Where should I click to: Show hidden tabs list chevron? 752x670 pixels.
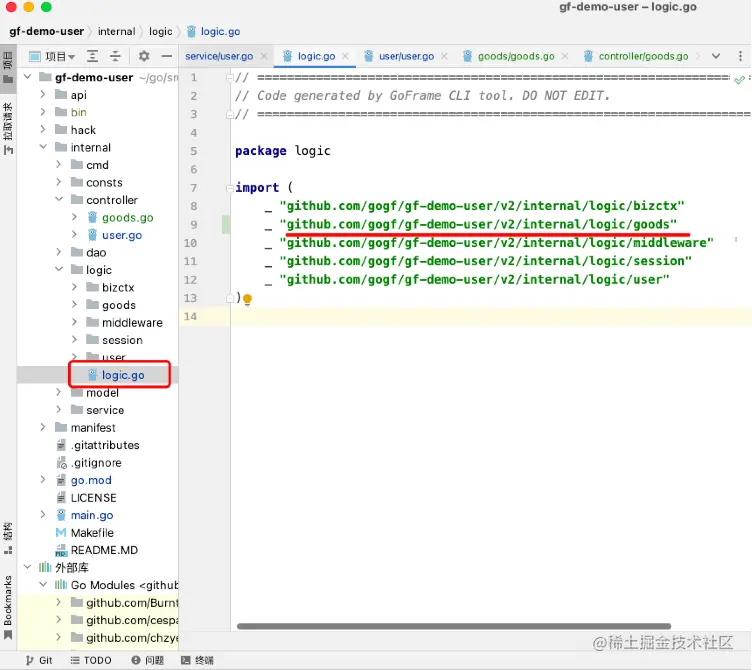[x=716, y=56]
